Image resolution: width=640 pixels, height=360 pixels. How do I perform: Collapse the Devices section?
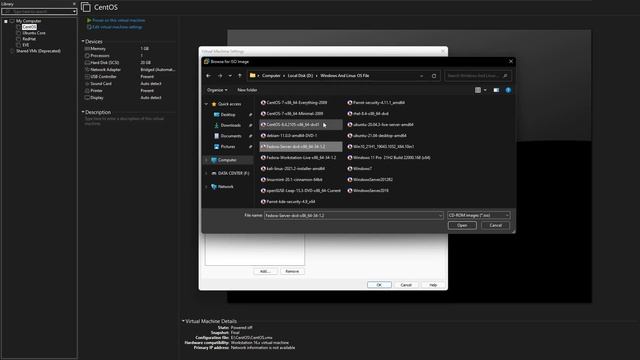83,41
